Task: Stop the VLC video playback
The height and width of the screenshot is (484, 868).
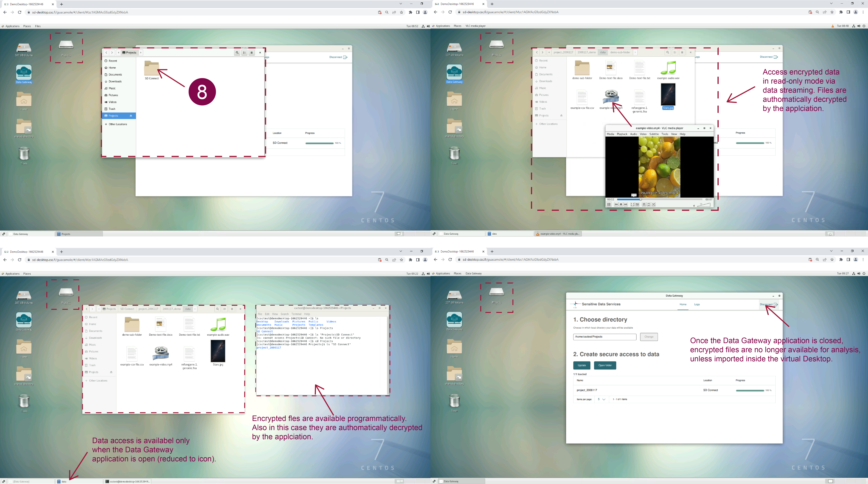Action: pos(621,204)
